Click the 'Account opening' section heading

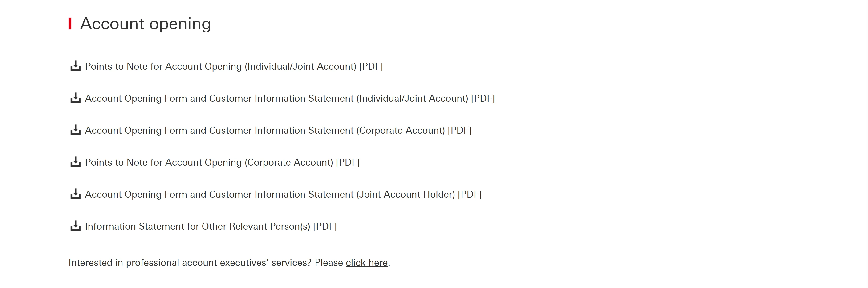[x=146, y=24]
